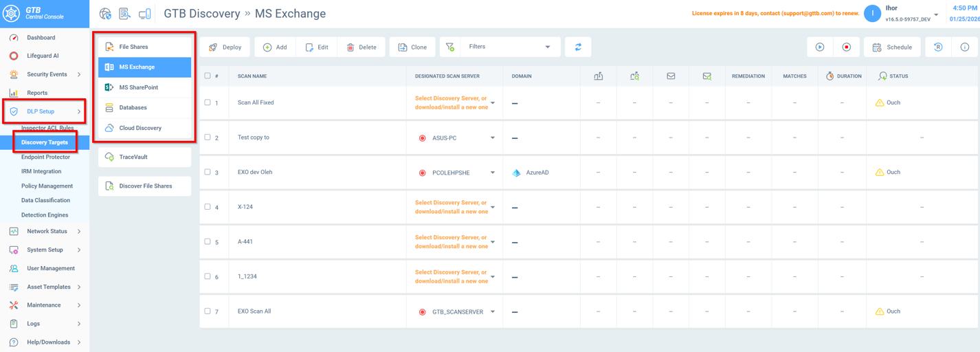The image size is (980, 352).
Task: Open the globe shield icon in header
Action: click(105, 14)
